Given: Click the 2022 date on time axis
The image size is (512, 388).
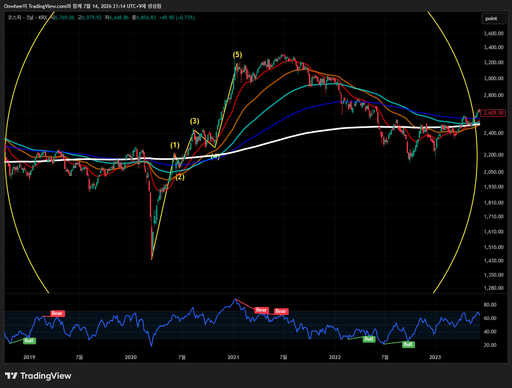Looking at the screenshot, I should [x=335, y=357].
